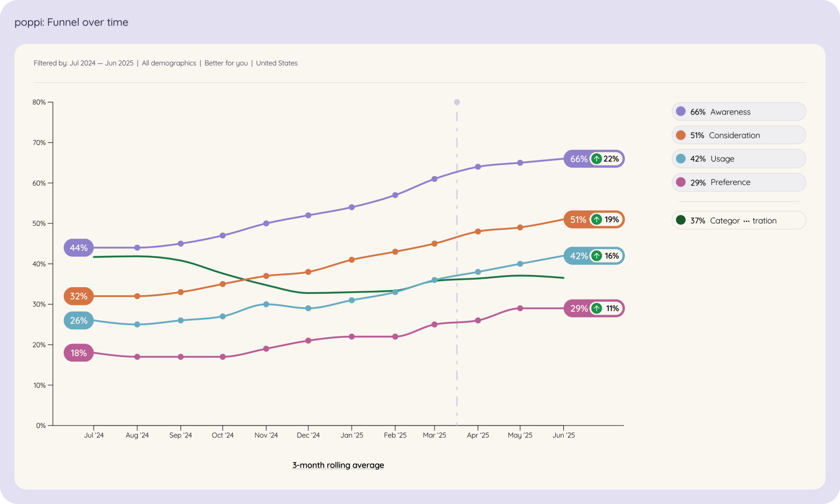Click the 'Jul 2024 — Jun 2025' filter text
840x504 pixels.
(101, 63)
